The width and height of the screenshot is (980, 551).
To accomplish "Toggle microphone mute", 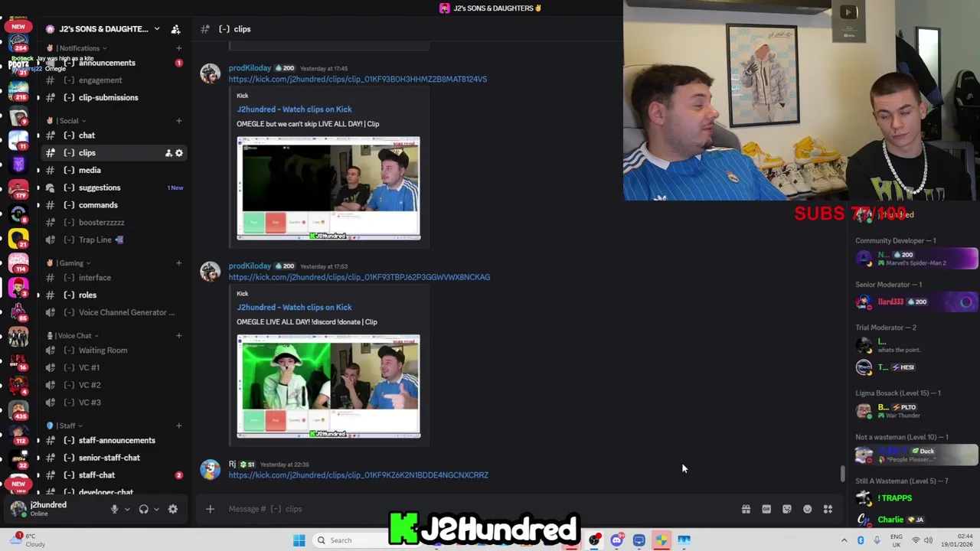I will [114, 509].
